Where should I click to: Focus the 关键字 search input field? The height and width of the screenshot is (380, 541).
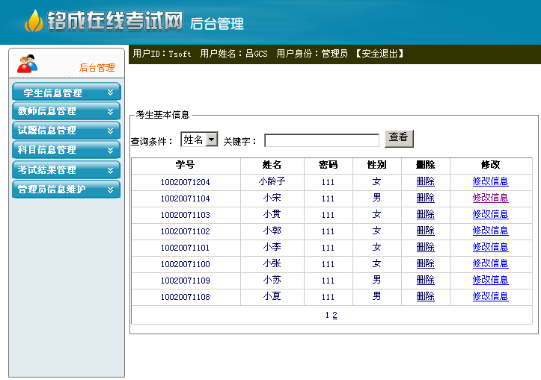point(322,140)
